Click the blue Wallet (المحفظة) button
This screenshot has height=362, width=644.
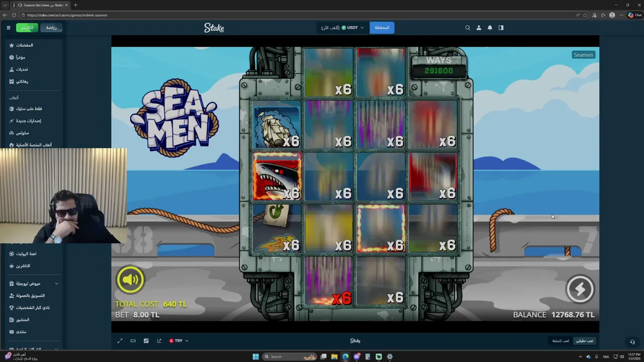click(382, 28)
